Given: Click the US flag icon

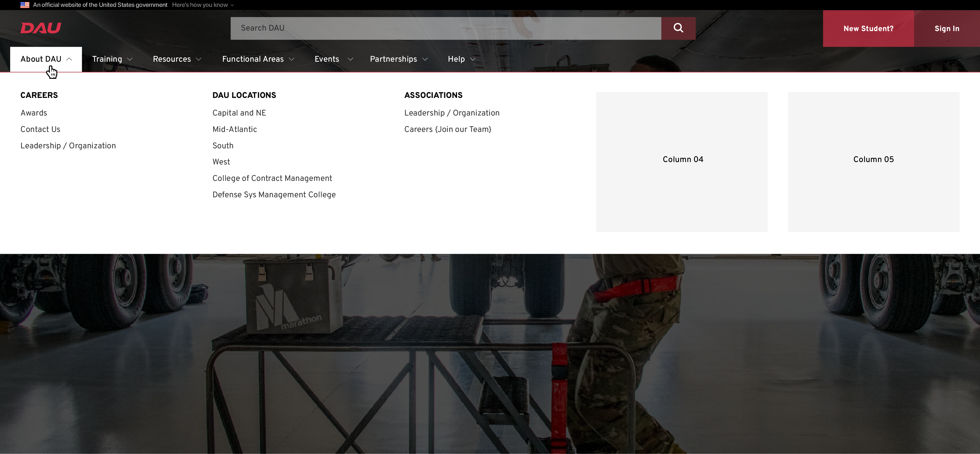Looking at the screenshot, I should [25, 5].
